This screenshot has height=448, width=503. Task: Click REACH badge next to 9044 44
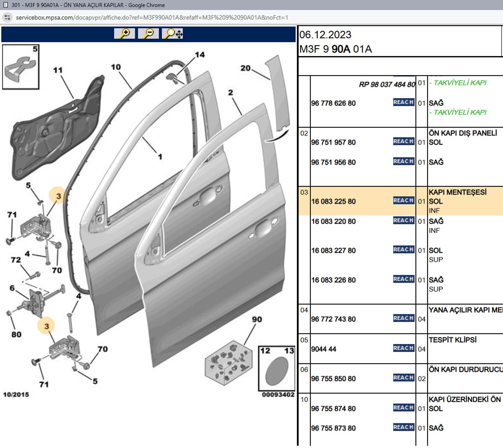tap(404, 348)
